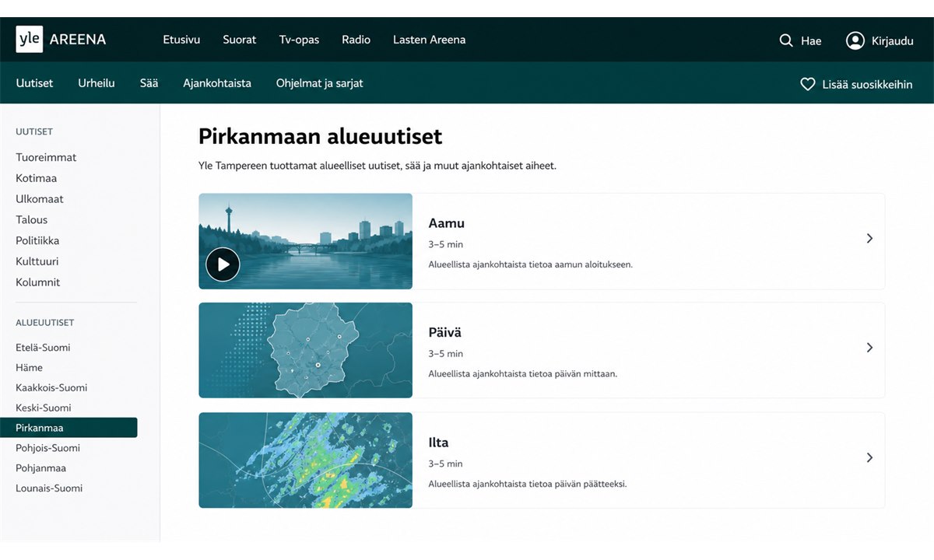Click Hae search label

[x=811, y=40]
